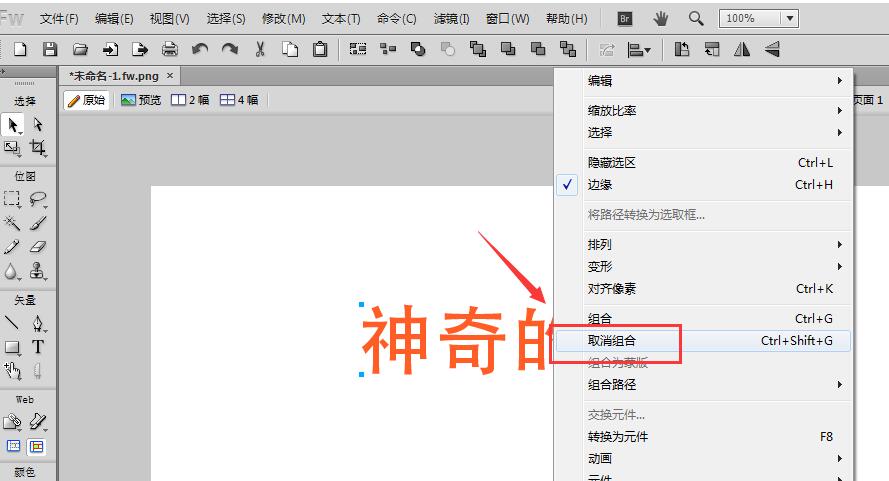Click the Paste clipboard icon

[320, 49]
